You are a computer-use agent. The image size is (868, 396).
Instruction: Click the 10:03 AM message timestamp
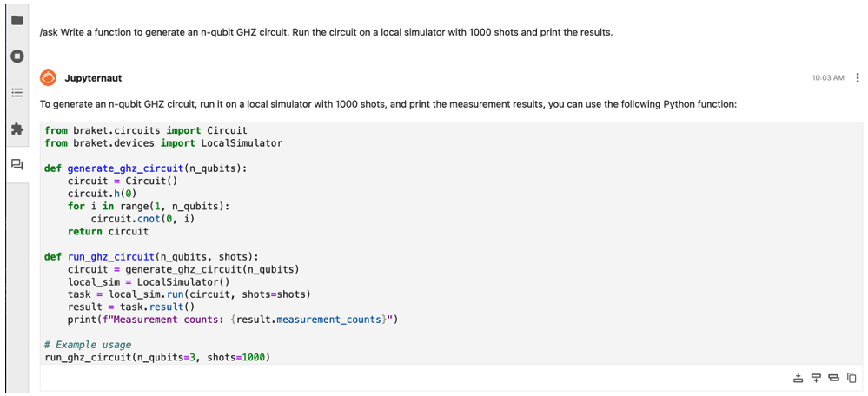click(828, 78)
